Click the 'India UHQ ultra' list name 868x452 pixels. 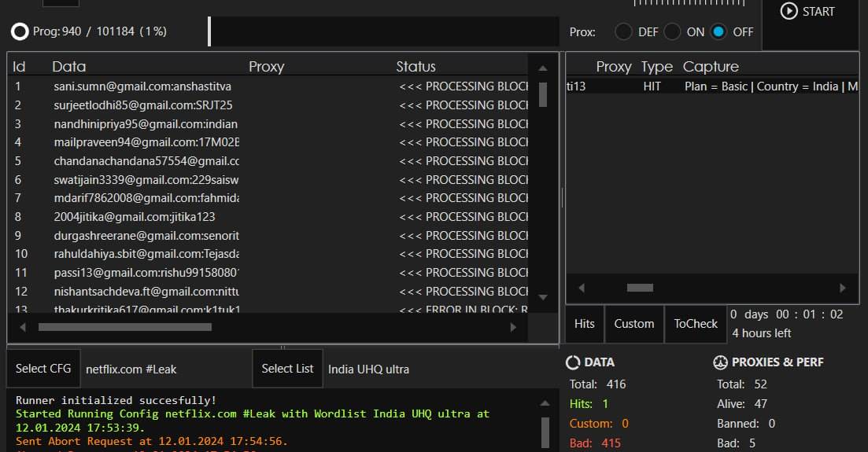368,369
